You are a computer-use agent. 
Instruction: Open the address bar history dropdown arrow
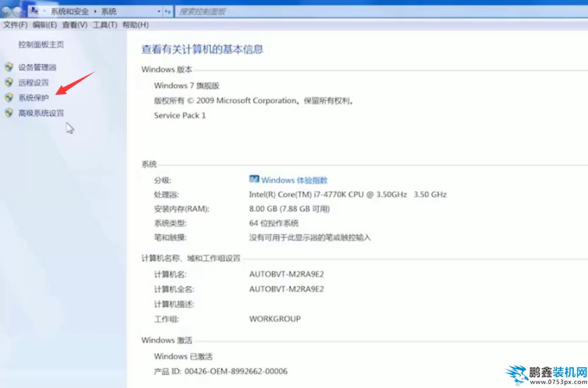(159, 12)
